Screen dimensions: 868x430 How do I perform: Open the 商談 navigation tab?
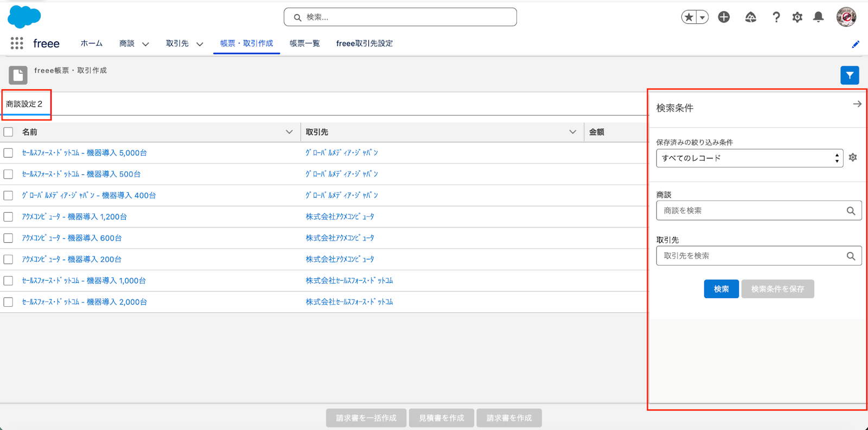click(x=127, y=43)
